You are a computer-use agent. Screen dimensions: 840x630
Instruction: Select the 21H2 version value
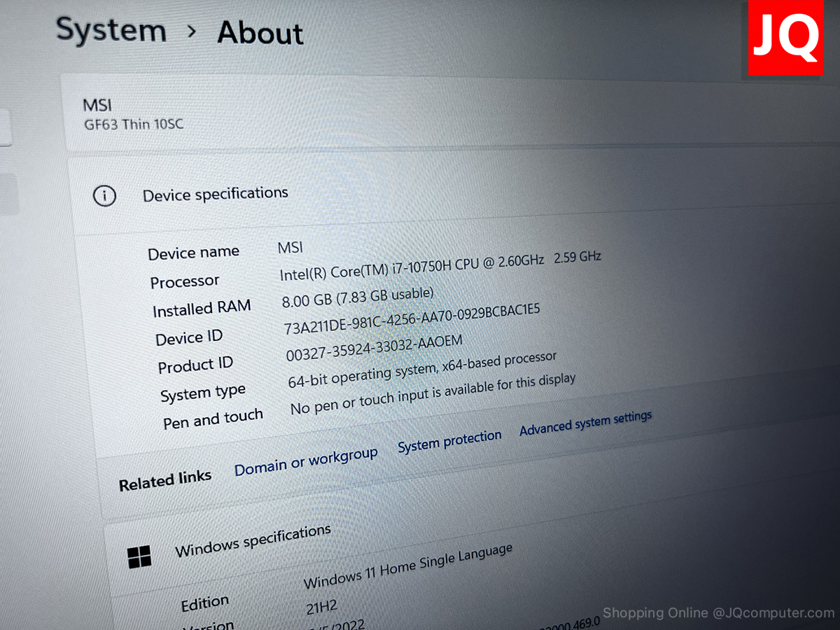323,608
